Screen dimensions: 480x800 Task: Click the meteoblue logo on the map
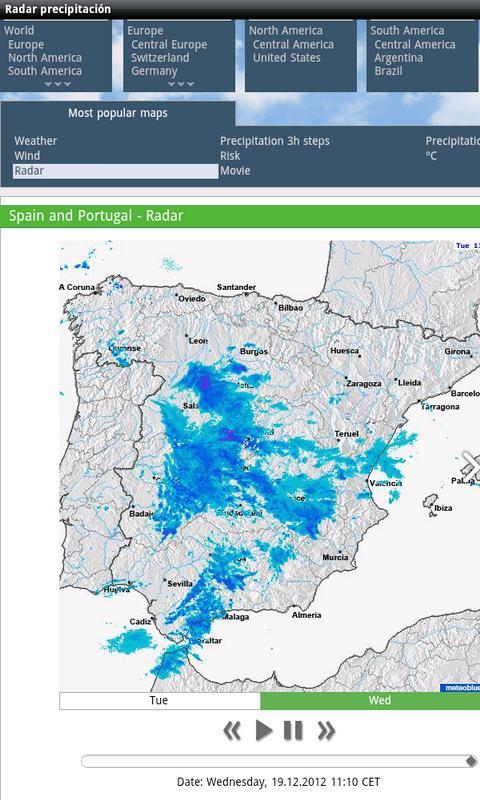point(460,688)
